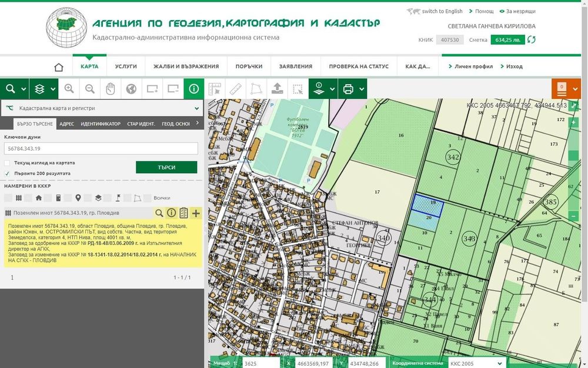Screen dimensions: 588x368
Task: Tick the stacked-layers filter checkbox
Action: pos(88,198)
